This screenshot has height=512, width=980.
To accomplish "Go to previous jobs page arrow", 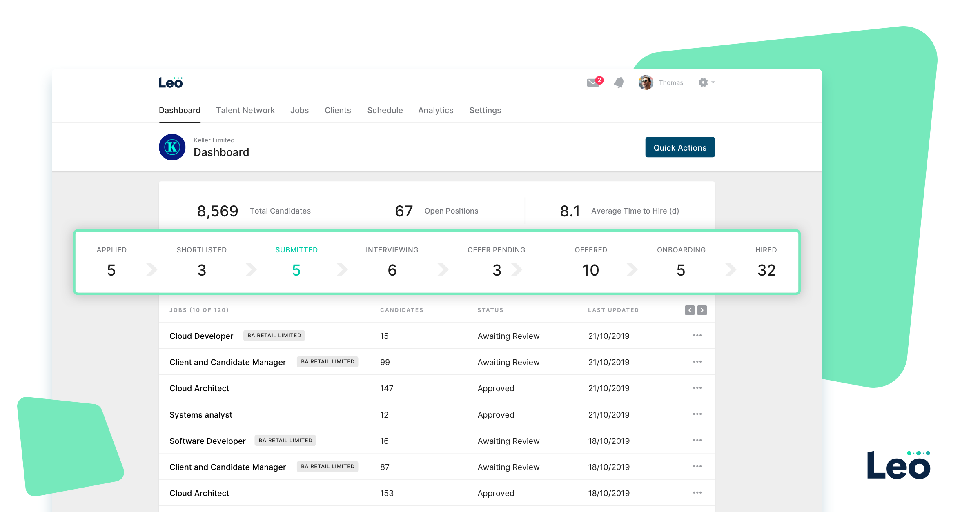I will [x=690, y=310].
